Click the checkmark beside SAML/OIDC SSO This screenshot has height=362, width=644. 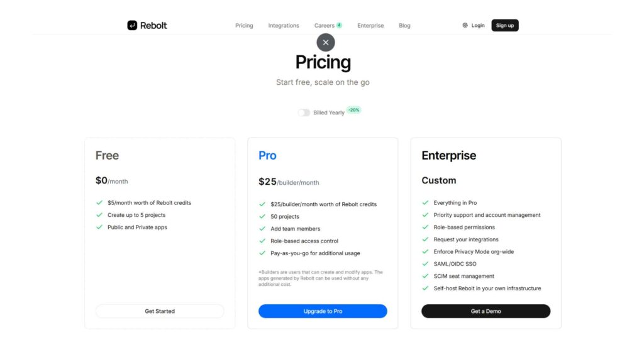click(x=426, y=264)
